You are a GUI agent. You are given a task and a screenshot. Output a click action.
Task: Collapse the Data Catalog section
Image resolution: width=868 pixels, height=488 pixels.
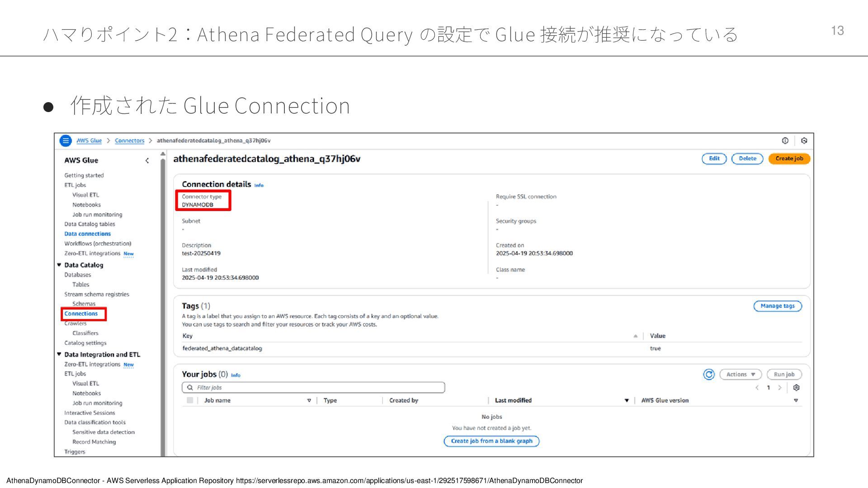59,265
